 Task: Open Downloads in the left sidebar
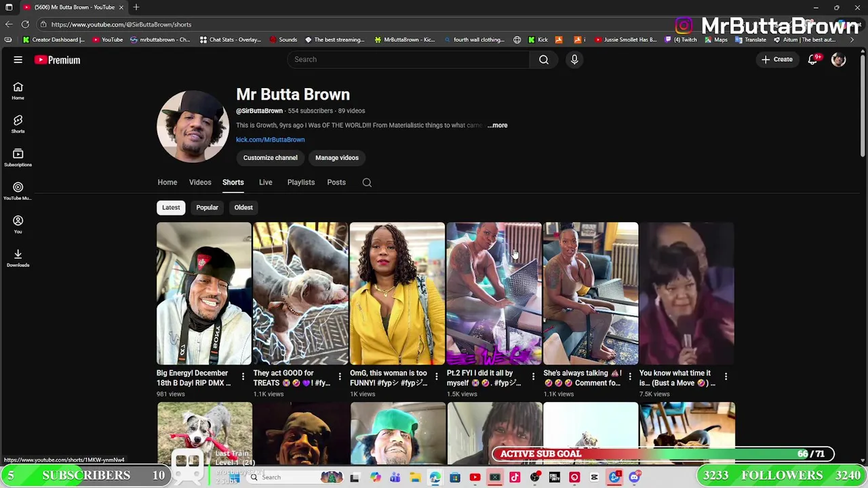click(x=18, y=258)
